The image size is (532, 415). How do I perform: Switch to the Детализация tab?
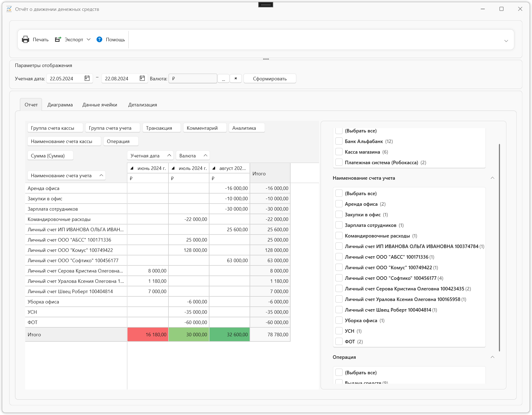coord(143,105)
